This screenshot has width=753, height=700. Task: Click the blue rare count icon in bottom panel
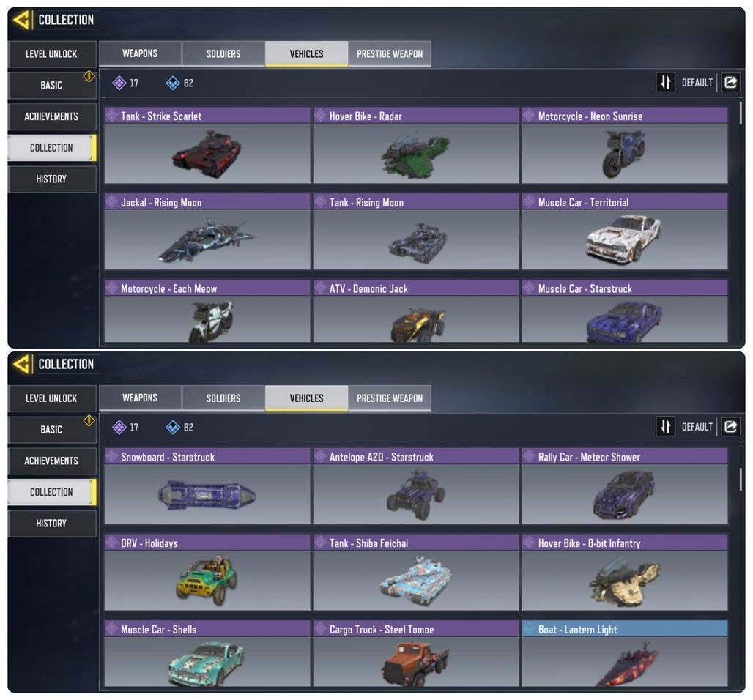point(172,428)
